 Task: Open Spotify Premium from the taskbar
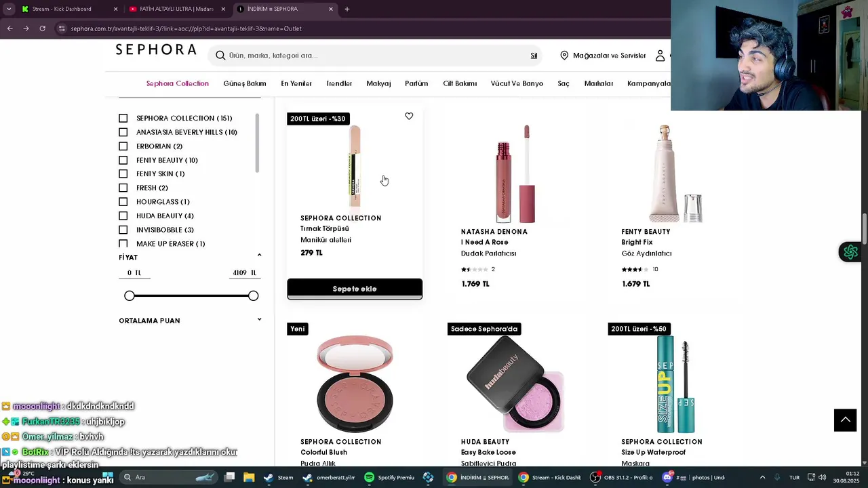(x=389, y=477)
